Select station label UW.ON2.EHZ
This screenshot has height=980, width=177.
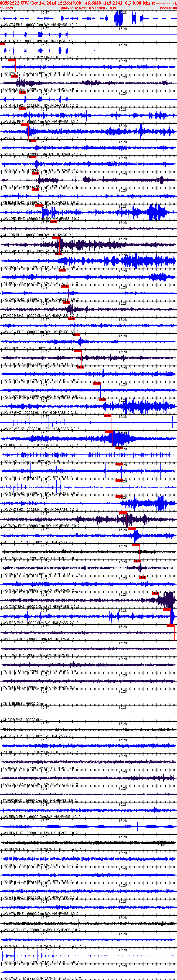pos(14,138)
